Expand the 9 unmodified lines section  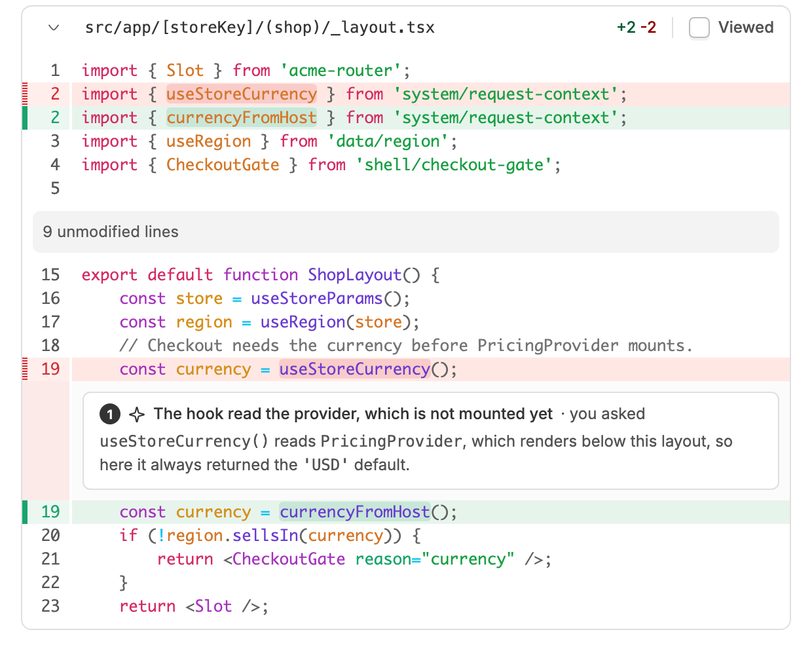click(x=406, y=232)
